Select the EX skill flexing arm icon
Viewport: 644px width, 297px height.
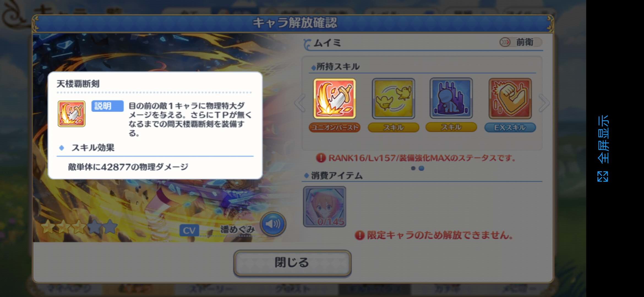tap(510, 99)
